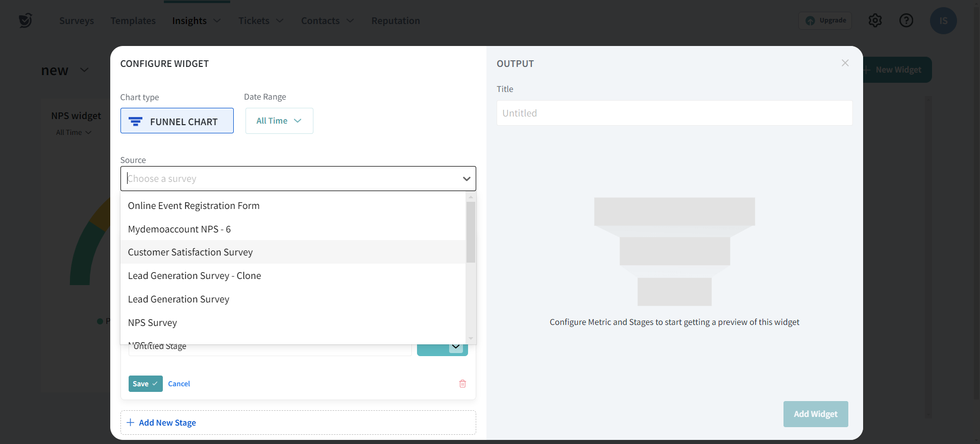Click the IS user profile avatar
Image resolution: width=980 pixels, height=444 pixels.
943,21
